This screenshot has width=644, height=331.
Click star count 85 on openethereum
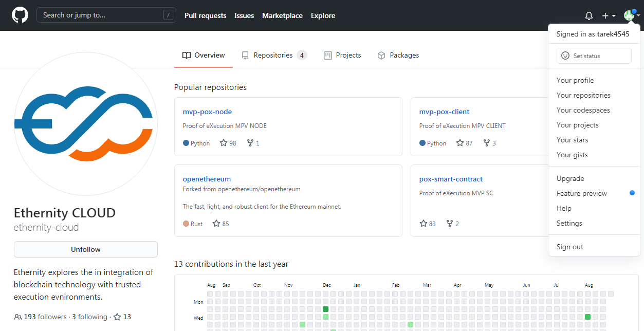coord(220,224)
